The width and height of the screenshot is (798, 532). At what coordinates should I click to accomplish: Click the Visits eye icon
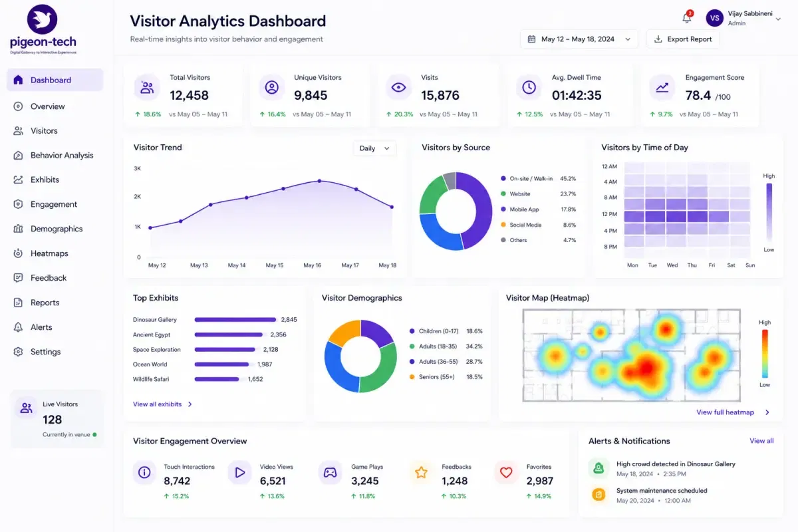click(398, 87)
